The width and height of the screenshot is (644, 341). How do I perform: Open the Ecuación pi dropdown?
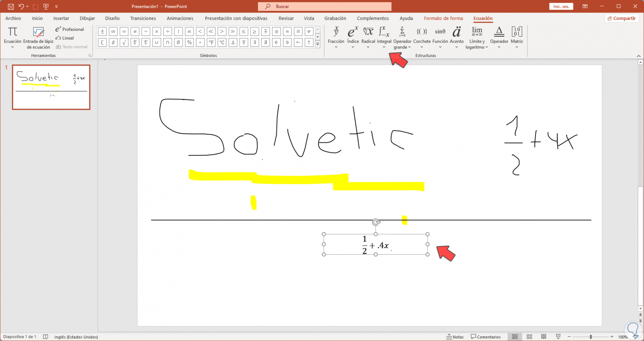(12, 38)
